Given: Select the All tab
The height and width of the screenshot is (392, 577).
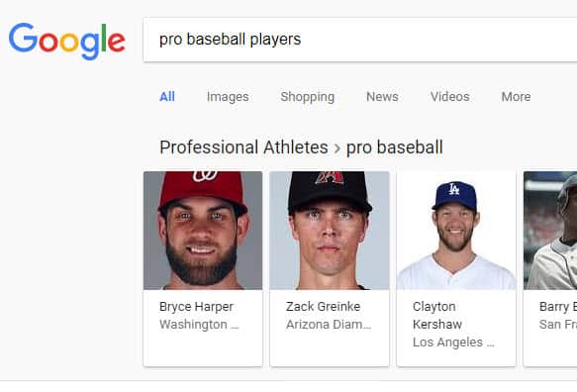Looking at the screenshot, I should click(x=167, y=96).
